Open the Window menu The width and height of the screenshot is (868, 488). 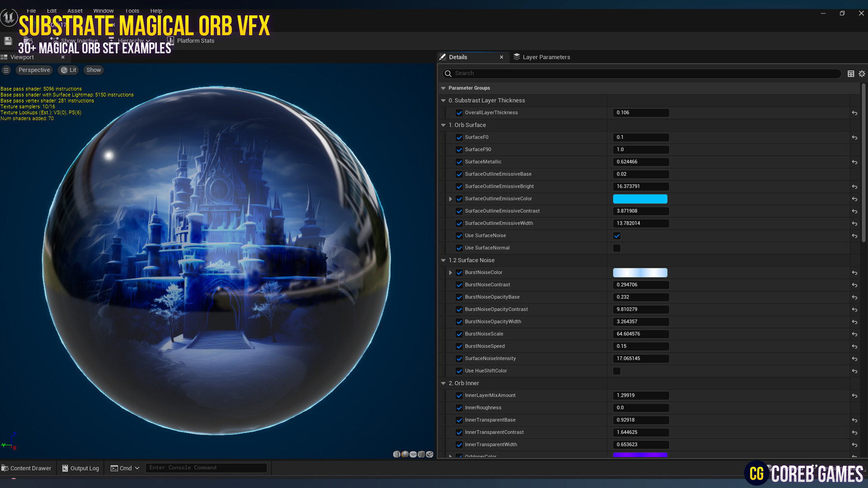click(103, 10)
